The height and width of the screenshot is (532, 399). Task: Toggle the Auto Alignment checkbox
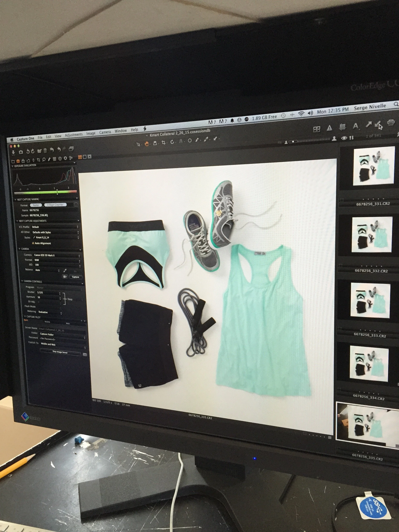tap(33, 243)
